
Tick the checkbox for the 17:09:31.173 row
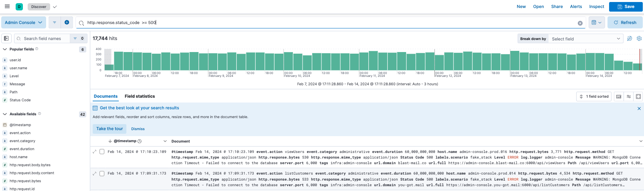[x=102, y=173]
